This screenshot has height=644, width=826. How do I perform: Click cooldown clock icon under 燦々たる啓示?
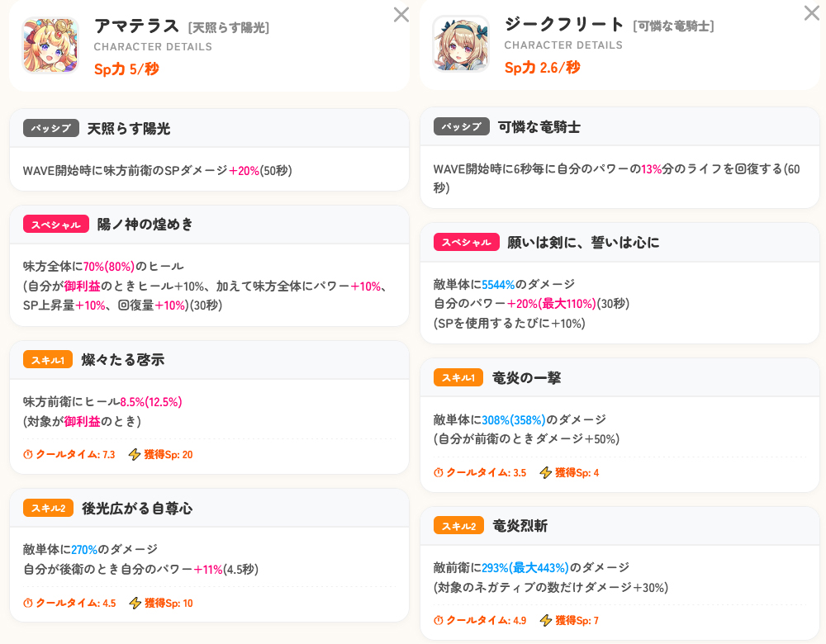28,454
